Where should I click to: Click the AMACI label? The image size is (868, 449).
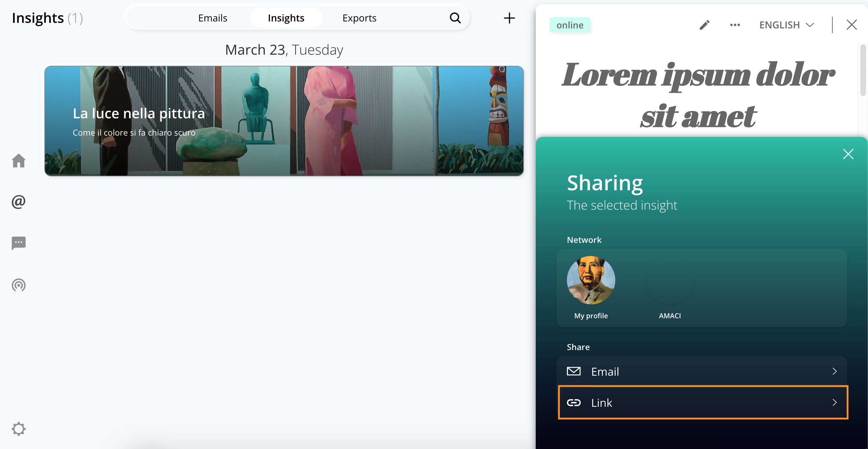(x=670, y=316)
